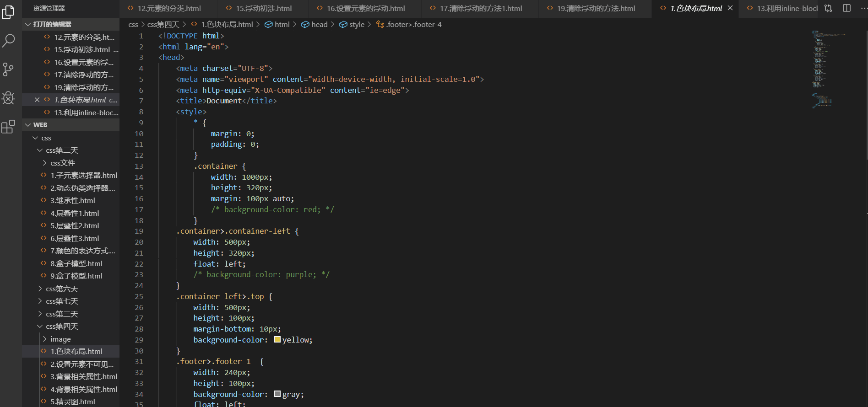Select 12.元素的分类 in open editors
The image size is (868, 407).
click(71, 37)
